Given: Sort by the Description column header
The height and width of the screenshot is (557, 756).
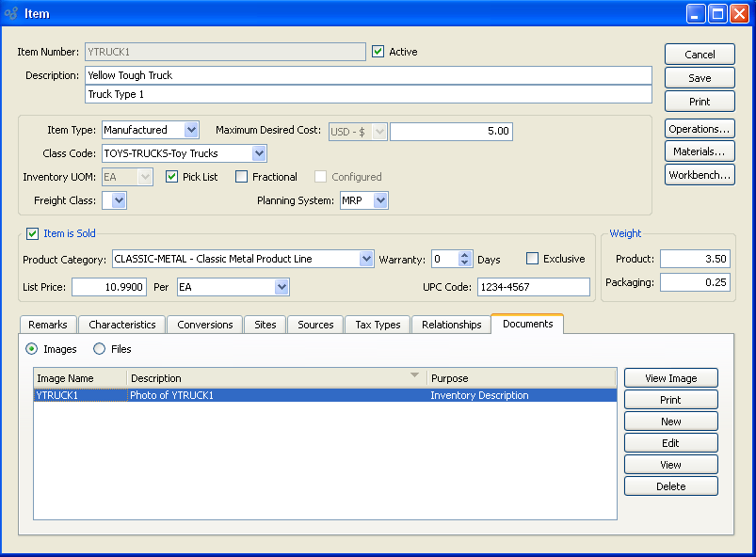Looking at the screenshot, I should pos(277,378).
